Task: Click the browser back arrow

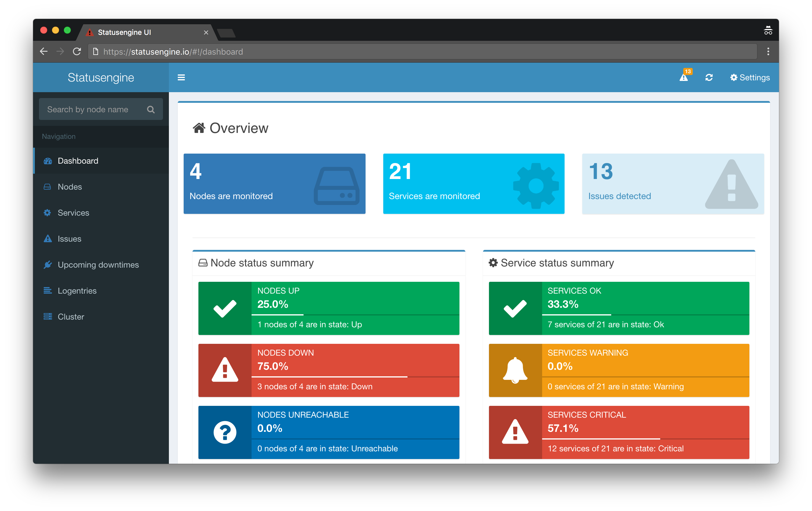Action: (44, 52)
